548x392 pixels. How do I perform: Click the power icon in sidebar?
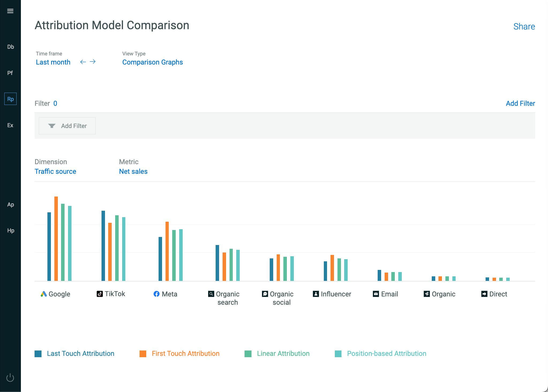point(10,378)
